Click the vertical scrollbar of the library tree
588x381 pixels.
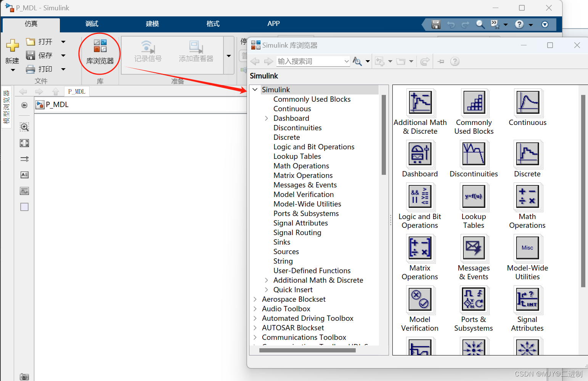[x=384, y=135]
